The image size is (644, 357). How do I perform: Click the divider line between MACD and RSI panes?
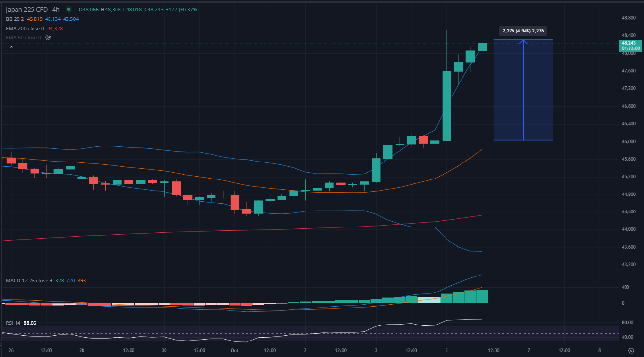pos(311,316)
